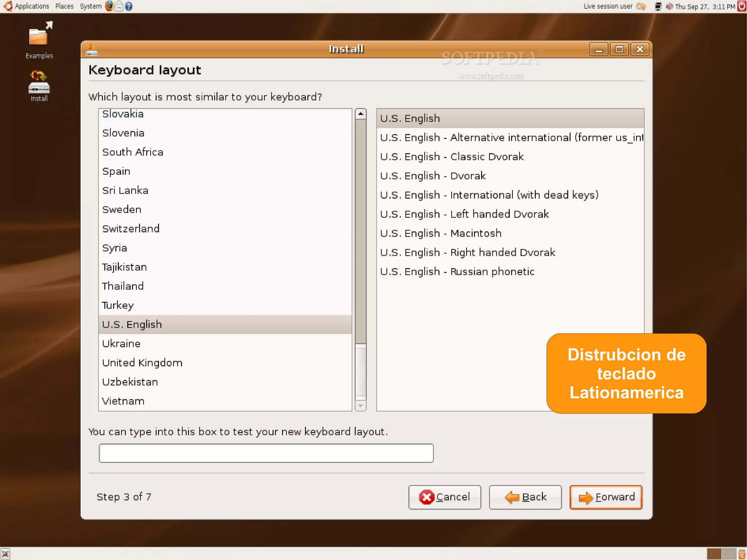Select Spain in the country list
The height and width of the screenshot is (560, 747).
tap(116, 171)
